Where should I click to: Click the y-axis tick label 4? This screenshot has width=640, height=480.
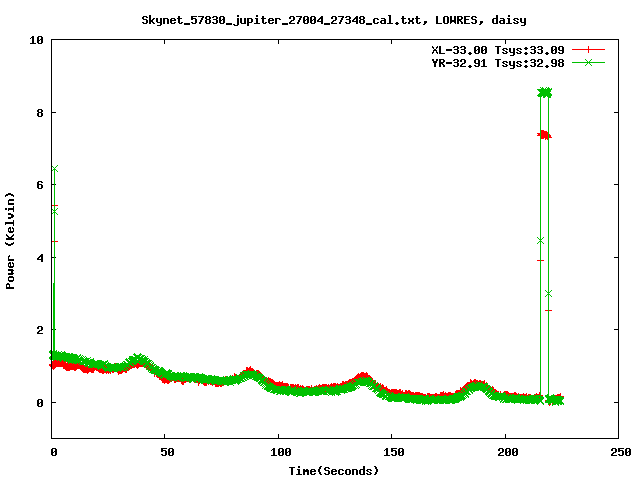coord(40,258)
